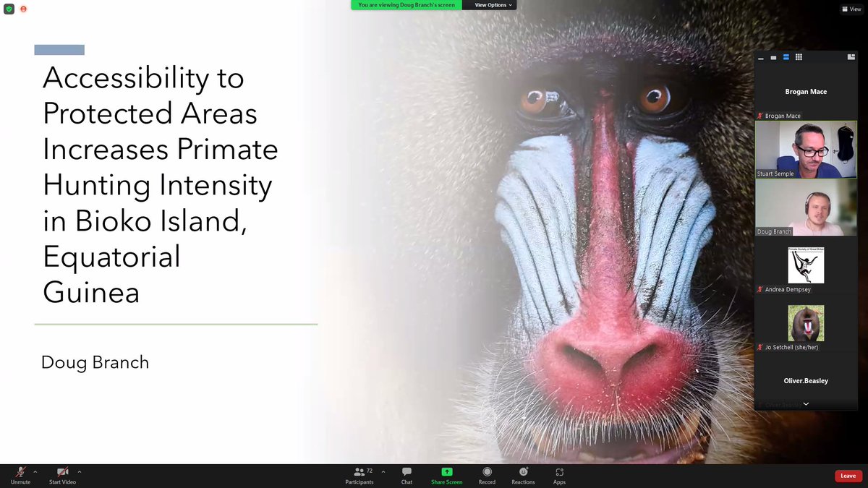The image size is (868, 488).
Task: Minimize the participant video panel
Action: (761, 57)
